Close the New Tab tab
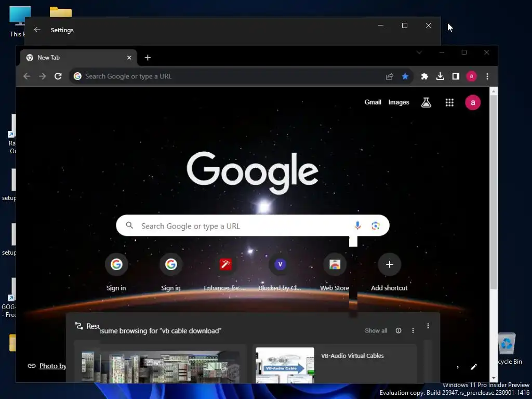 129,58
